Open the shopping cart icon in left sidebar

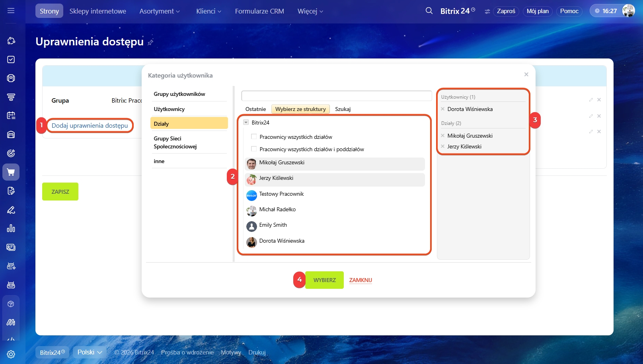pyautogui.click(x=11, y=172)
